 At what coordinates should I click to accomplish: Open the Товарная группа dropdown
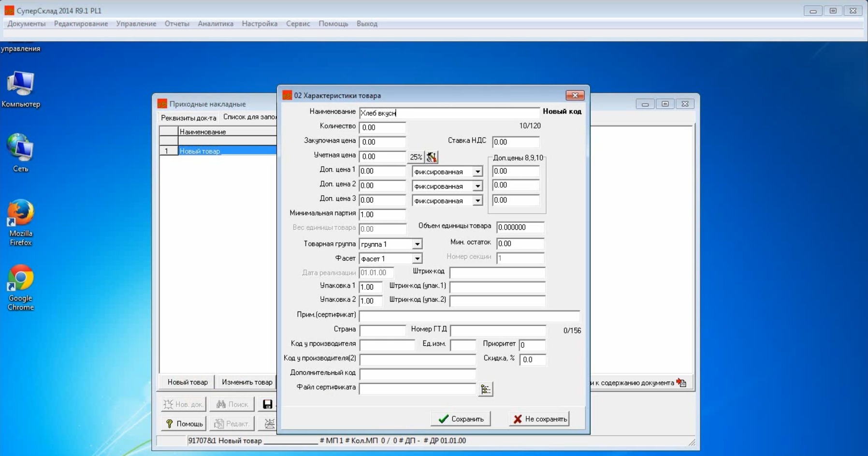click(x=417, y=244)
